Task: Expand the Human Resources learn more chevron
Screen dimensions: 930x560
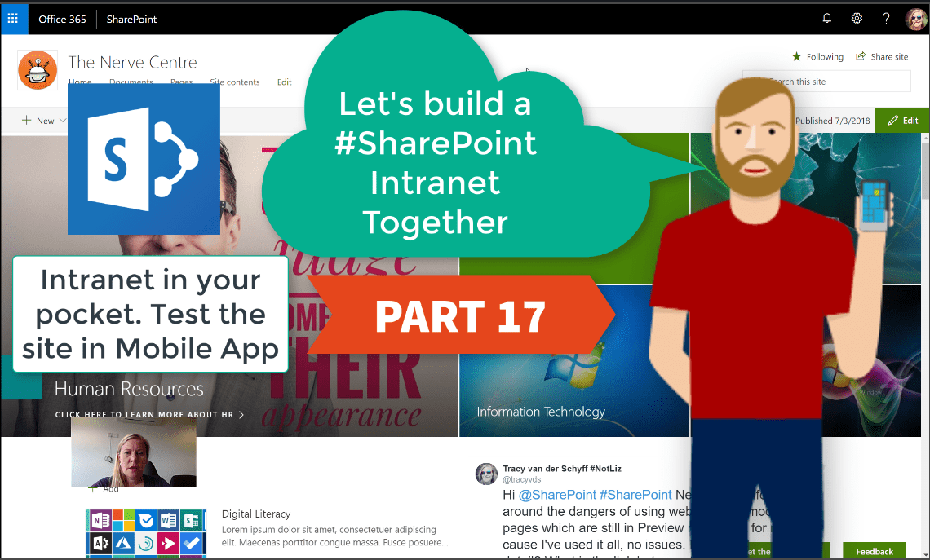Action: pyautogui.click(x=241, y=415)
